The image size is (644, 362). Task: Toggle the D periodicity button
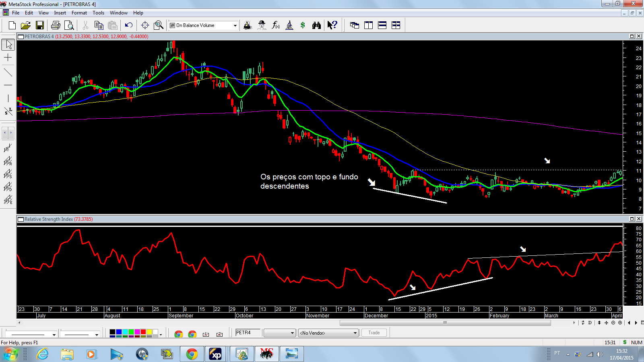[590, 323]
